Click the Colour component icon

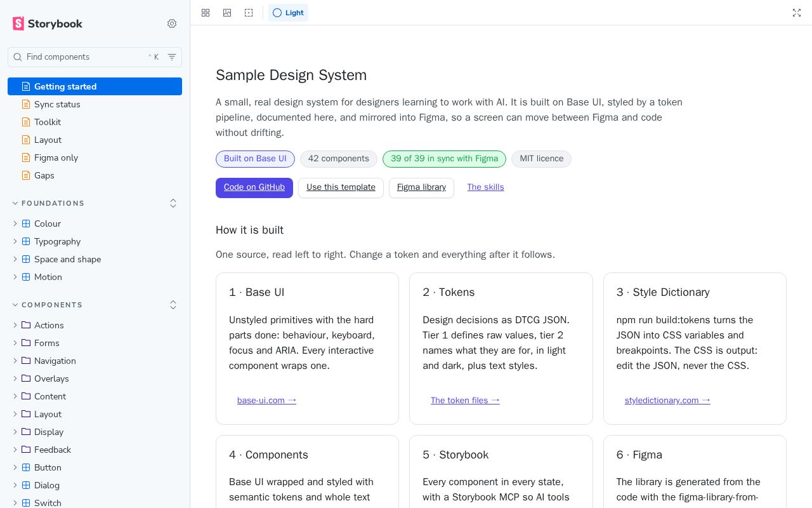(x=26, y=224)
